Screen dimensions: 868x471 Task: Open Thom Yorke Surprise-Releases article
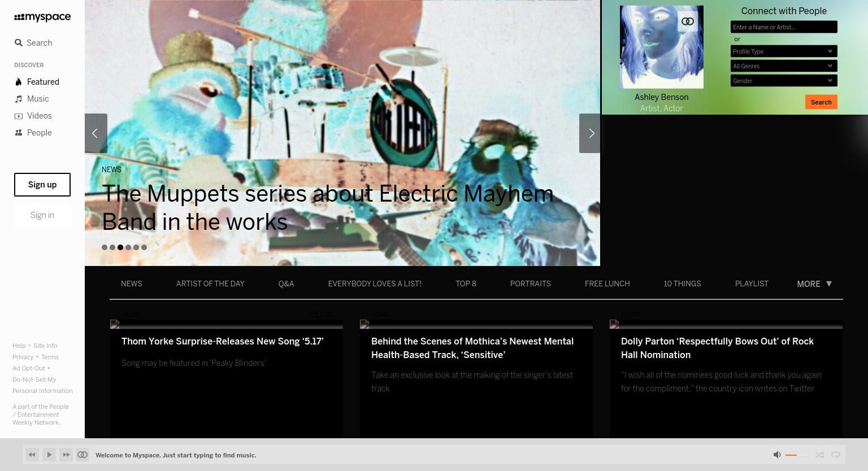(223, 342)
